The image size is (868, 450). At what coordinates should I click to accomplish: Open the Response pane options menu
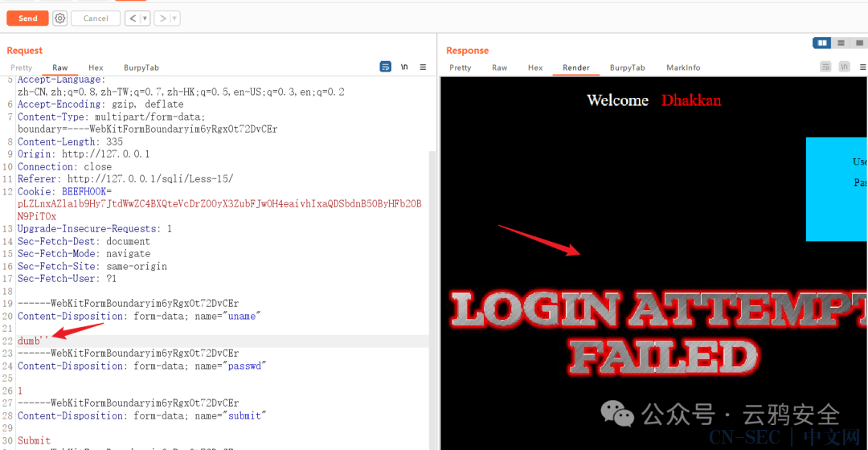pos(862,67)
